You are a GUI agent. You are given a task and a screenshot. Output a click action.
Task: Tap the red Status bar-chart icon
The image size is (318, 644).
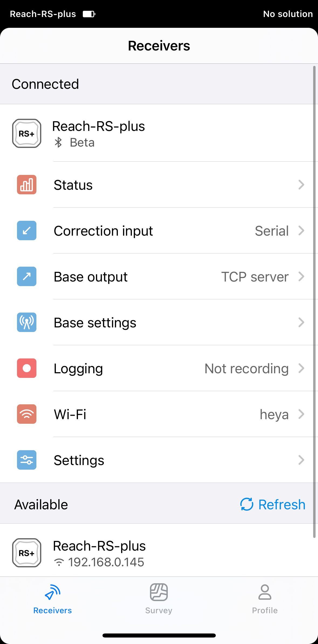(27, 185)
